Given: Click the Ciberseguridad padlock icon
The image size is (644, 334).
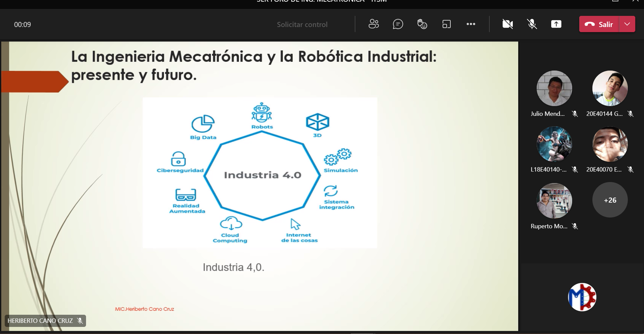Looking at the screenshot, I should (178, 158).
